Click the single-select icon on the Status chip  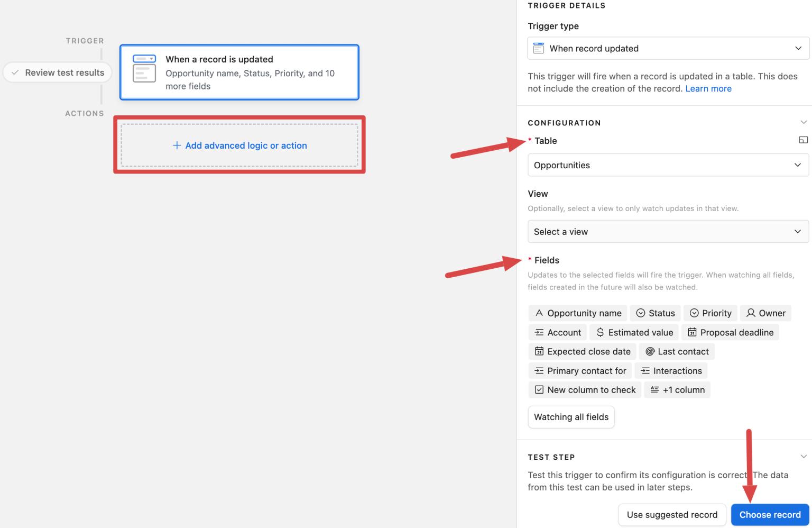pos(640,313)
